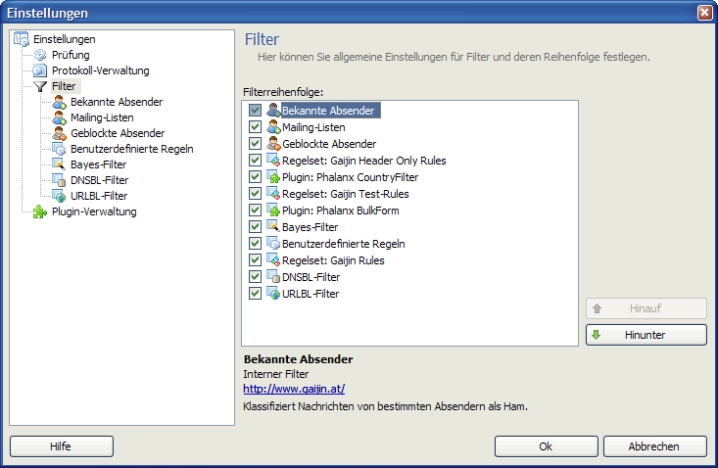The height and width of the screenshot is (468, 718).
Task: Click the Filter funnel icon in tree
Action: 40,87
